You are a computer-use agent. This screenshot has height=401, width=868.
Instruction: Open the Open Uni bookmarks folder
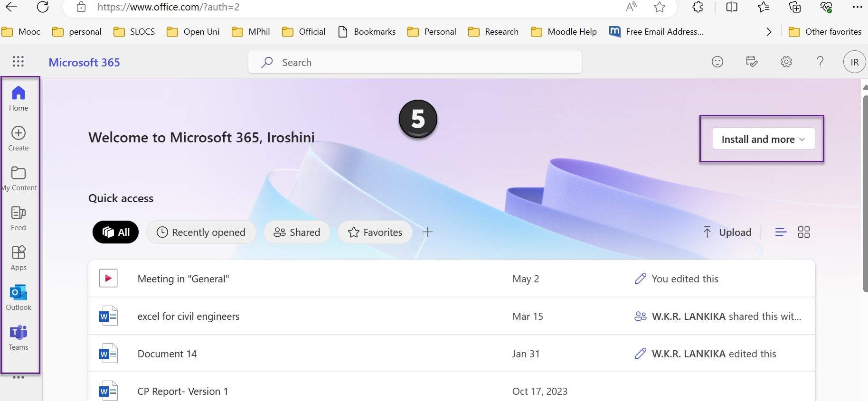click(193, 32)
